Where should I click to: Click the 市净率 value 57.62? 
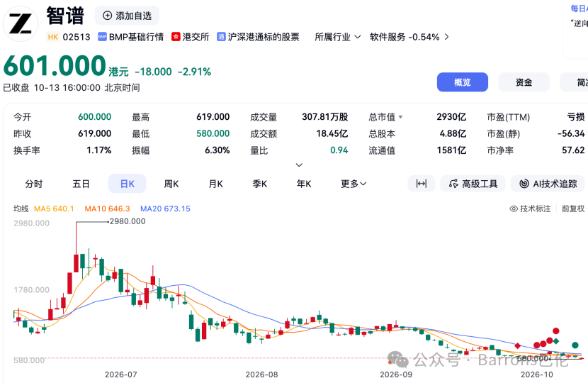click(x=573, y=150)
